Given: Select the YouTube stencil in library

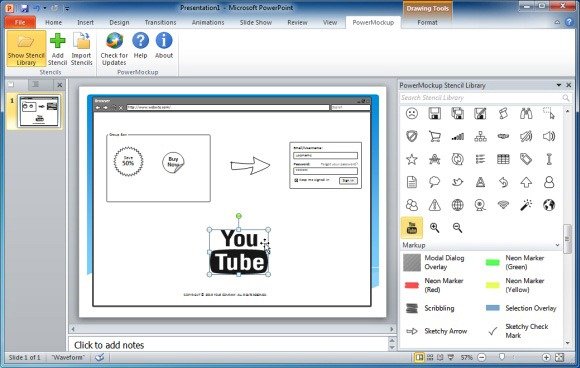Looking at the screenshot, I should [x=412, y=227].
